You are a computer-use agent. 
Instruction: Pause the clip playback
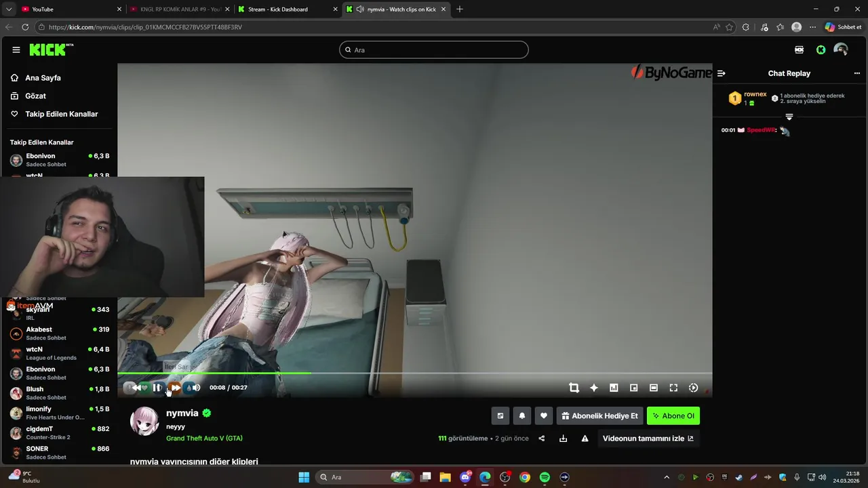point(157,388)
